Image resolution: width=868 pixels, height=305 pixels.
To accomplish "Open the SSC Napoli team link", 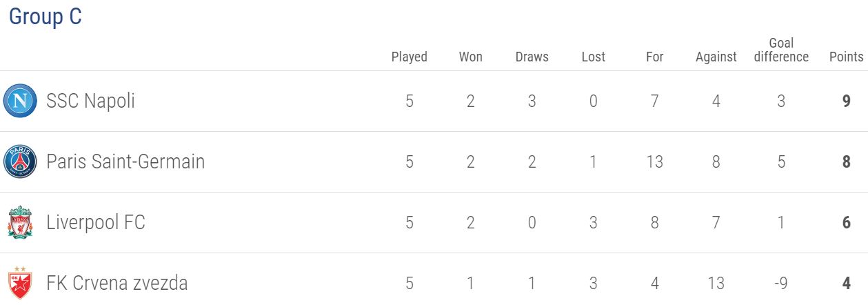I will (x=90, y=101).
